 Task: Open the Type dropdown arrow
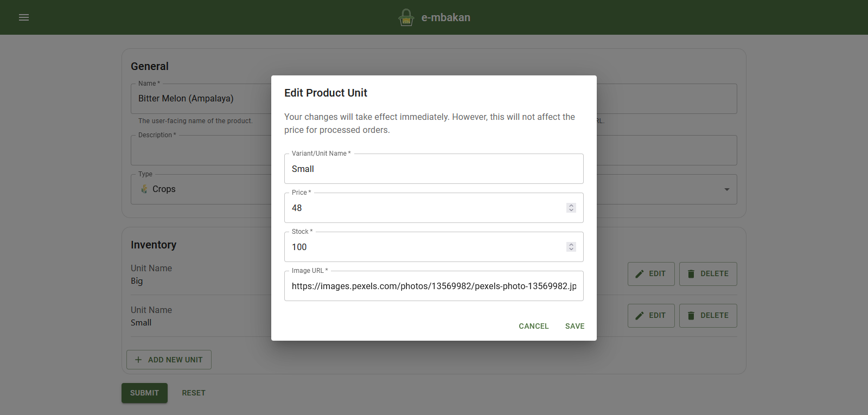click(x=727, y=189)
